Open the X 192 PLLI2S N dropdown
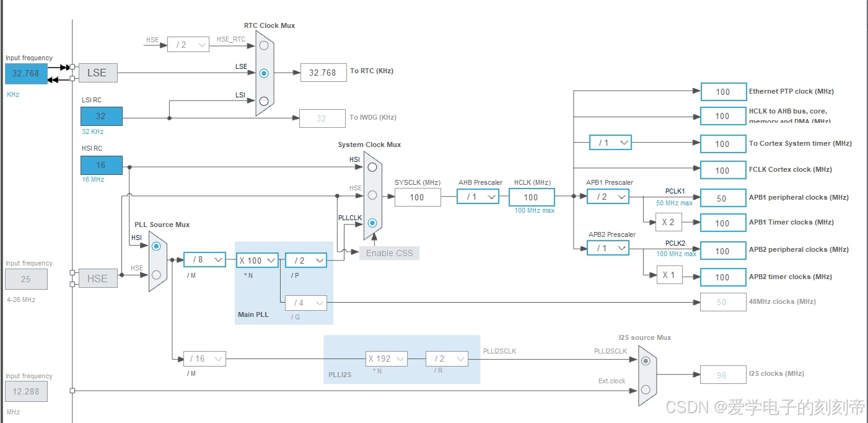Screen dimensions: 868x423 [386, 358]
